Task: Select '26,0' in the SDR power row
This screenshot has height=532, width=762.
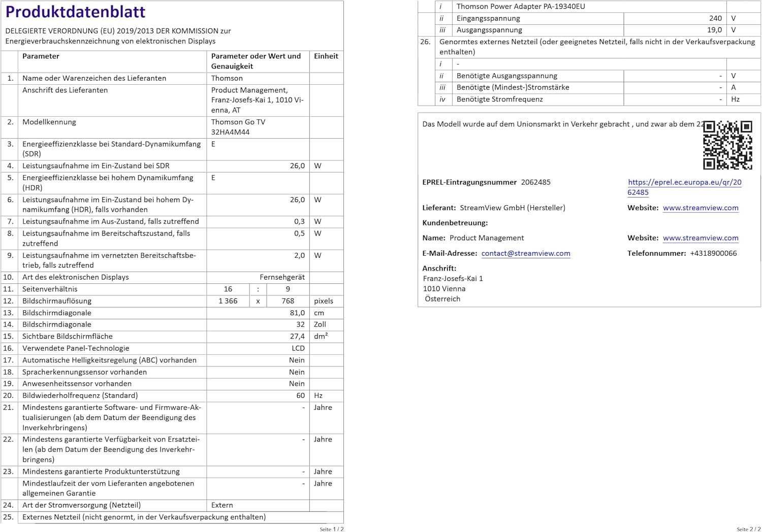Action: 297,166
